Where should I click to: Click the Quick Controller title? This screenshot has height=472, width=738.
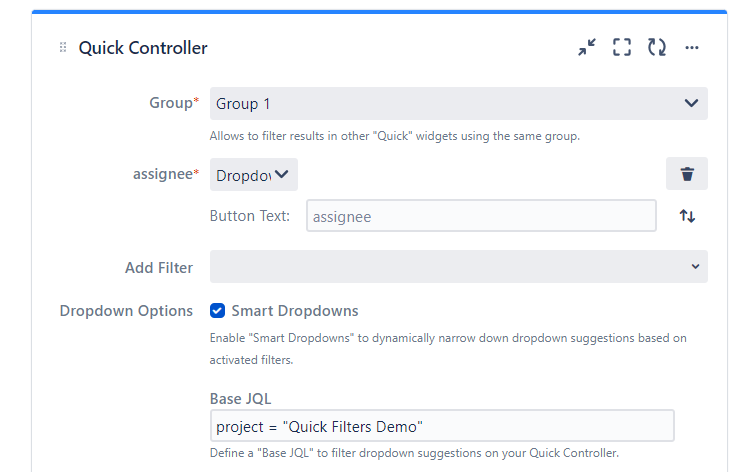pos(143,48)
